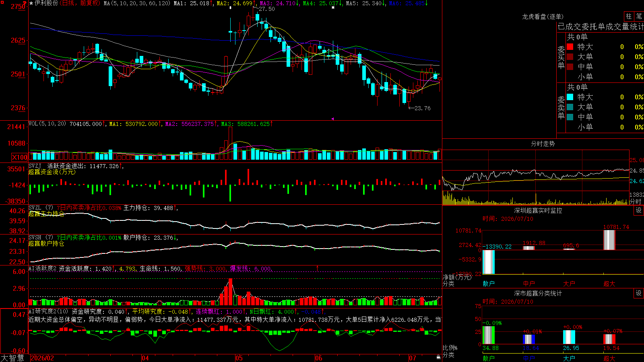Select the 龙虎看盘(逐单) panel title

point(543,16)
